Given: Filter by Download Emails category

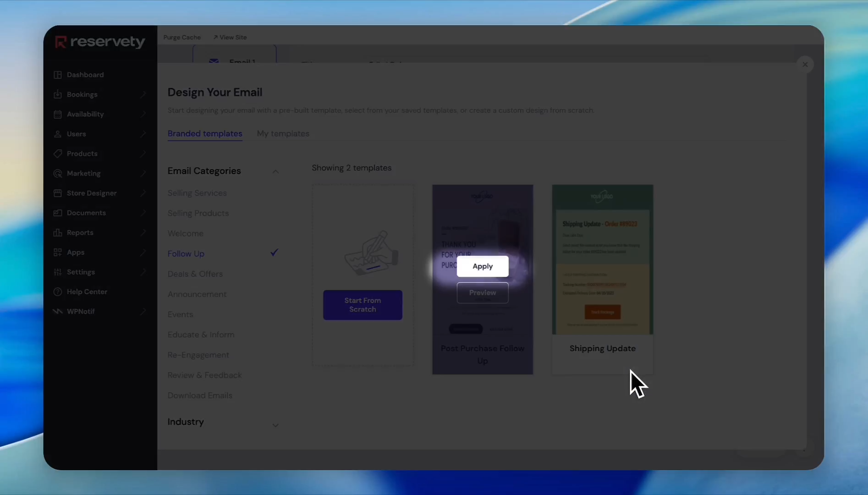Looking at the screenshot, I should (x=200, y=395).
